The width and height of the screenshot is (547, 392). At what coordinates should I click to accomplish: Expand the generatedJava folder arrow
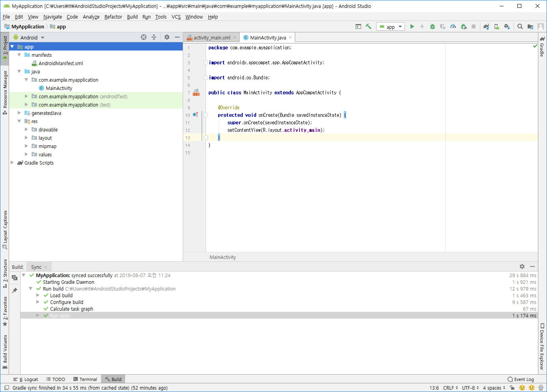coord(19,113)
